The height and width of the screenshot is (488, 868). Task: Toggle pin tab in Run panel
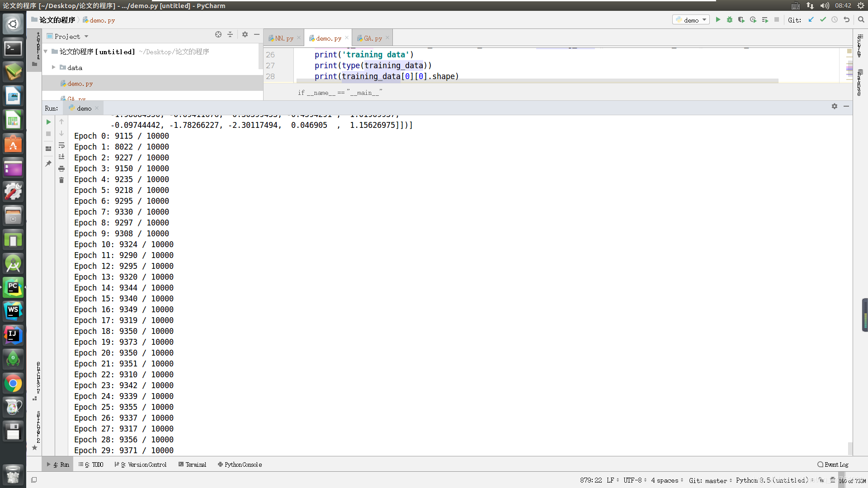(x=48, y=164)
